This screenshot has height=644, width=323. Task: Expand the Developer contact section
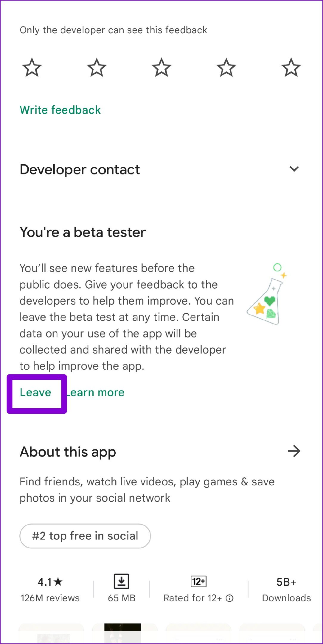[294, 169]
